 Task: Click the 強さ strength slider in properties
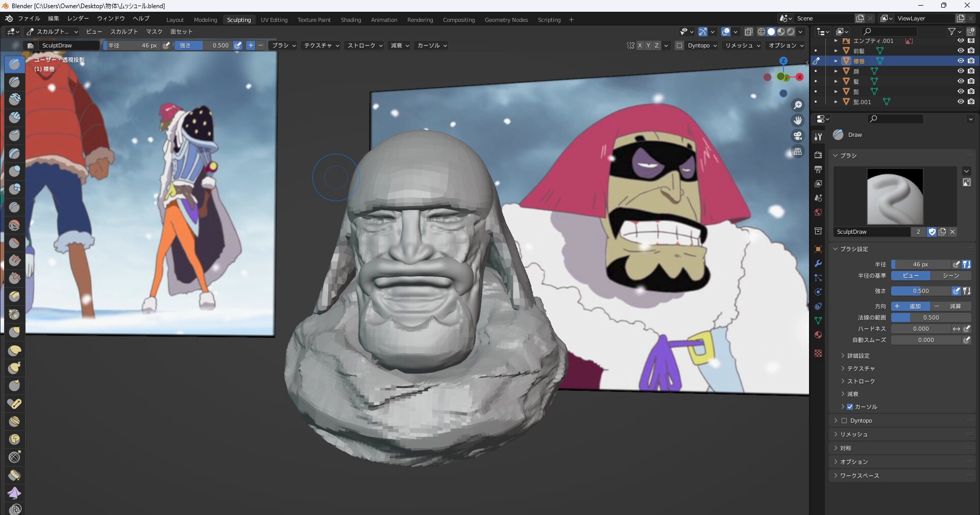coord(921,291)
